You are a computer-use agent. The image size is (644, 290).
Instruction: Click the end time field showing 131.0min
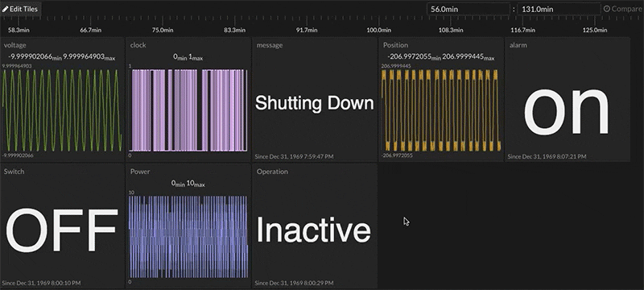click(559, 9)
